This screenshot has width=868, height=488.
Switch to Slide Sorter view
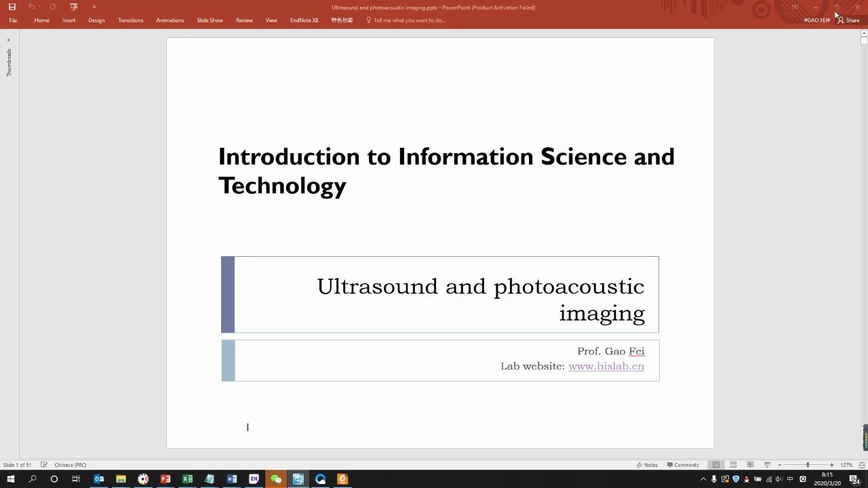733,465
